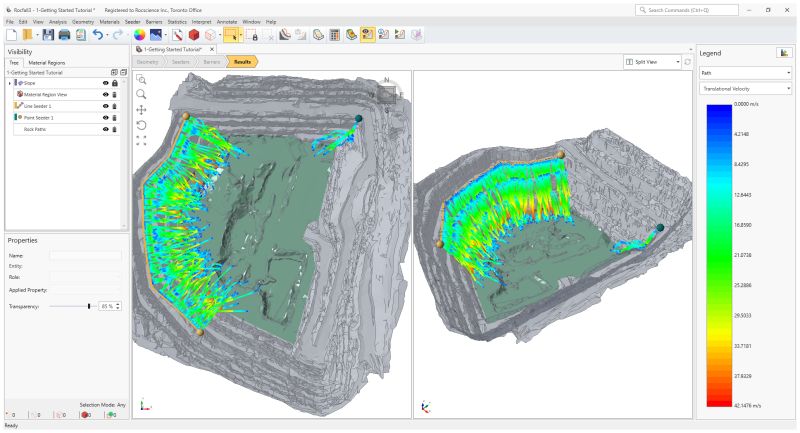Close the 1-Getting Started Tutorial document tab
Screen dimensions: 800x433
tap(212, 49)
